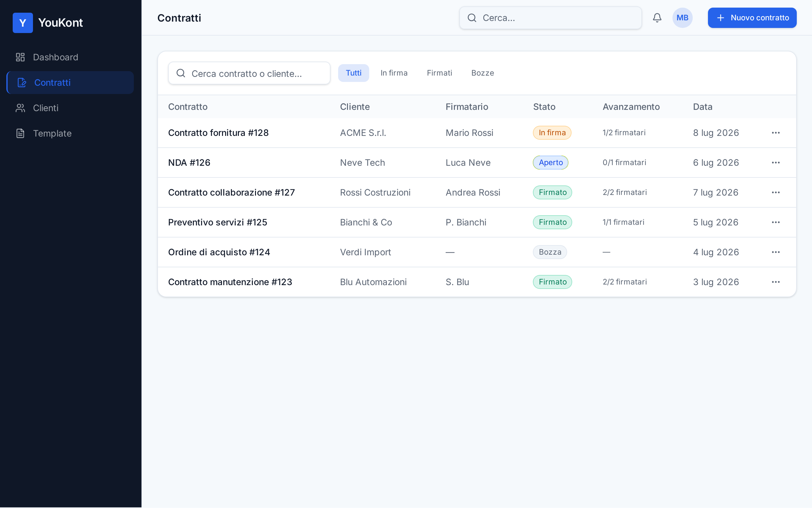Screen dimensions: 812x508
Task: Open actions menu for NDA #126
Action: click(x=776, y=163)
